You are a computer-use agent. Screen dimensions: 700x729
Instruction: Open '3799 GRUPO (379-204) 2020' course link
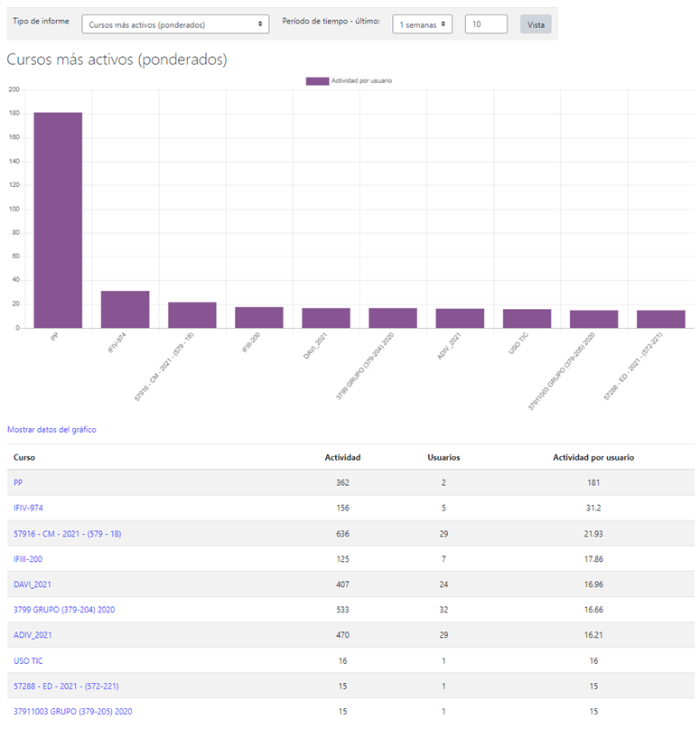pyautogui.click(x=64, y=610)
